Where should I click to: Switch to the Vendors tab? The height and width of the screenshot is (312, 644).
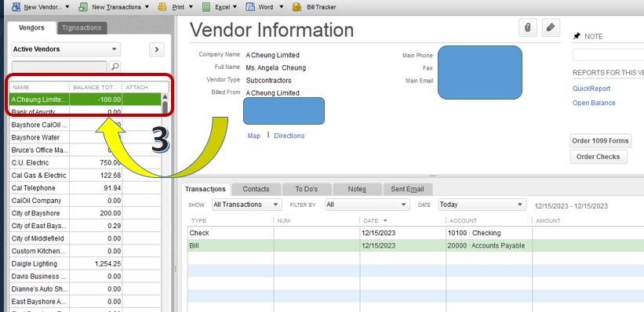point(31,28)
